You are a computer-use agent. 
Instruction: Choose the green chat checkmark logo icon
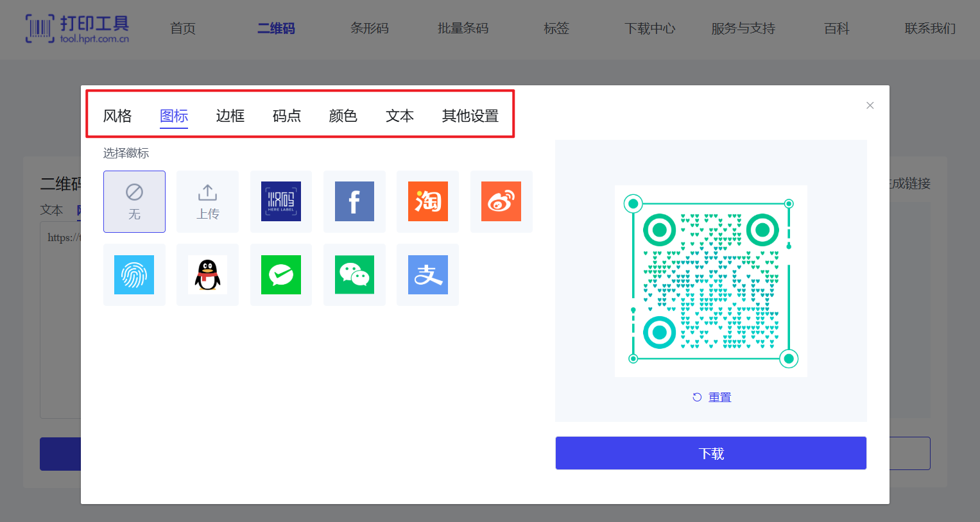coord(281,274)
